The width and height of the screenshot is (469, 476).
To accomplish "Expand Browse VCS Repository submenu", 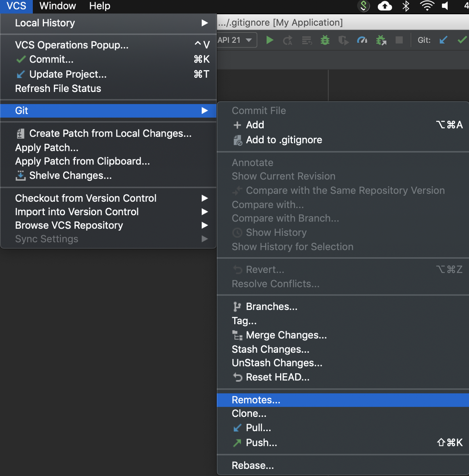I will click(x=108, y=225).
